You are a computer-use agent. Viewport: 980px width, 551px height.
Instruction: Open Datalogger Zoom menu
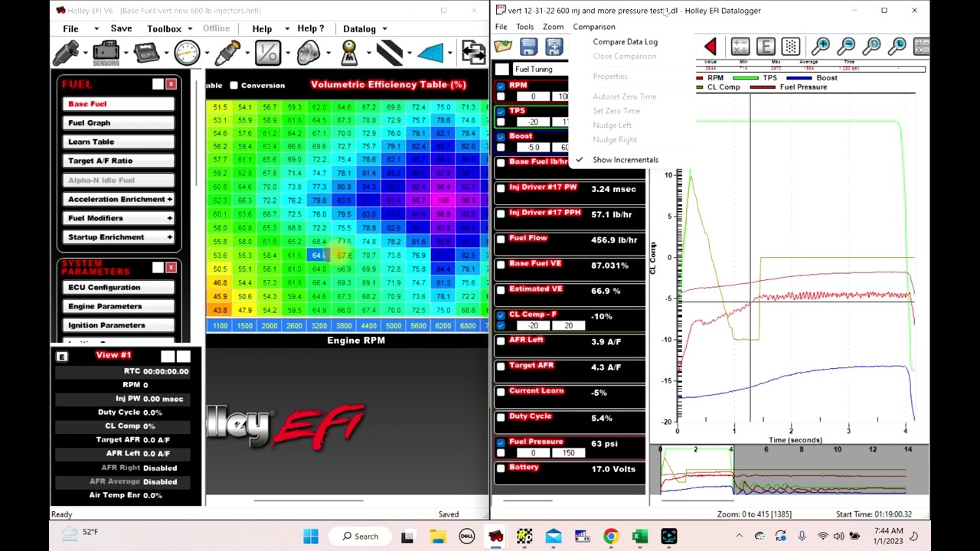coord(553,27)
